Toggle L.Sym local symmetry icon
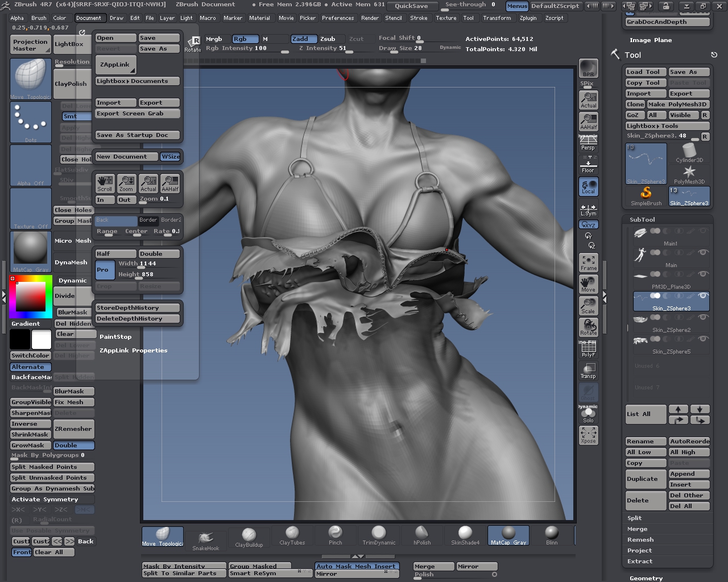The width and height of the screenshot is (728, 582). [x=588, y=210]
